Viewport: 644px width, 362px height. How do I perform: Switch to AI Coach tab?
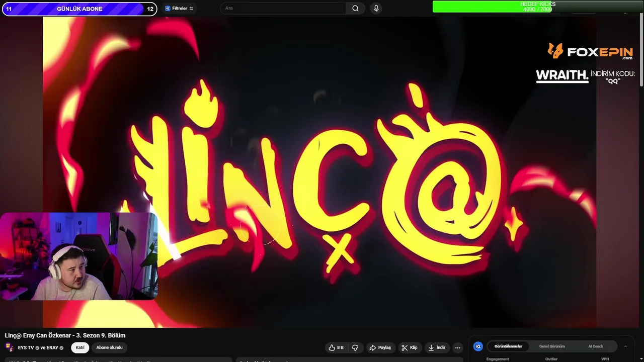tap(596, 346)
